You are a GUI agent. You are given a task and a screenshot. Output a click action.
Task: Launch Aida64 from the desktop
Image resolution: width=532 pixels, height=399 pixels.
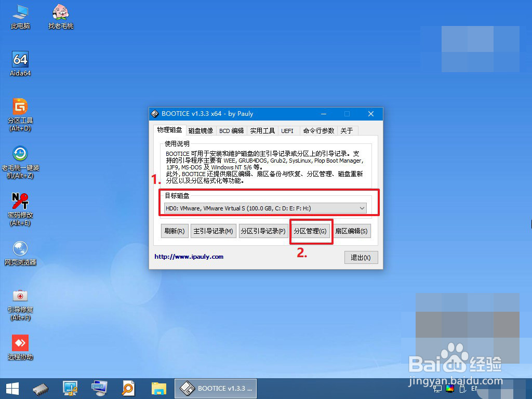click(20, 63)
